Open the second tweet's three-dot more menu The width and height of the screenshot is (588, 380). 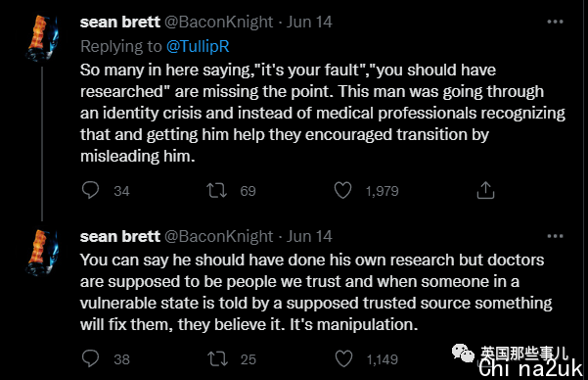[x=555, y=236]
